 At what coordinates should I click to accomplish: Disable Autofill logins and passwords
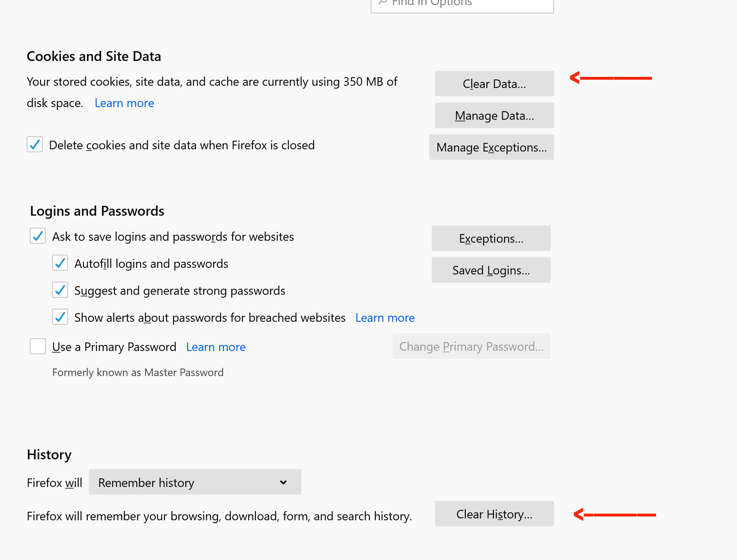pos(60,263)
